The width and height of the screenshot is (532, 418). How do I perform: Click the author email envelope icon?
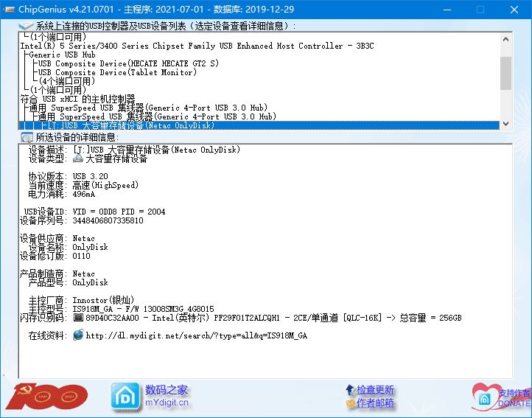350,403
